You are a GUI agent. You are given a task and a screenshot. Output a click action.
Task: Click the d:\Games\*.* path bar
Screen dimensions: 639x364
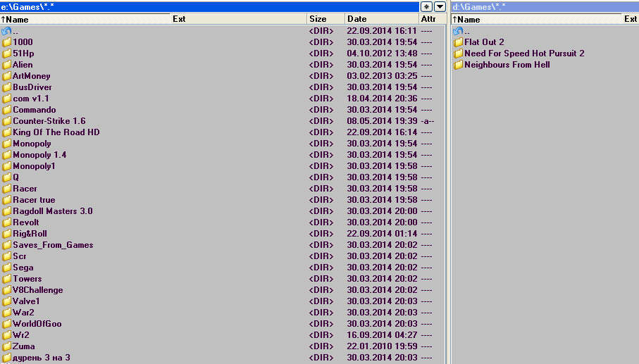click(545, 7)
